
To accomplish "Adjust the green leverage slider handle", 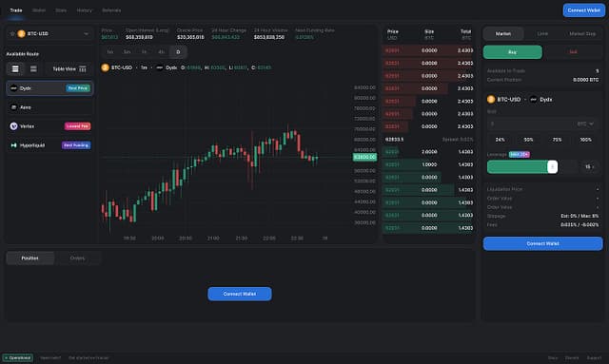I will [x=552, y=167].
